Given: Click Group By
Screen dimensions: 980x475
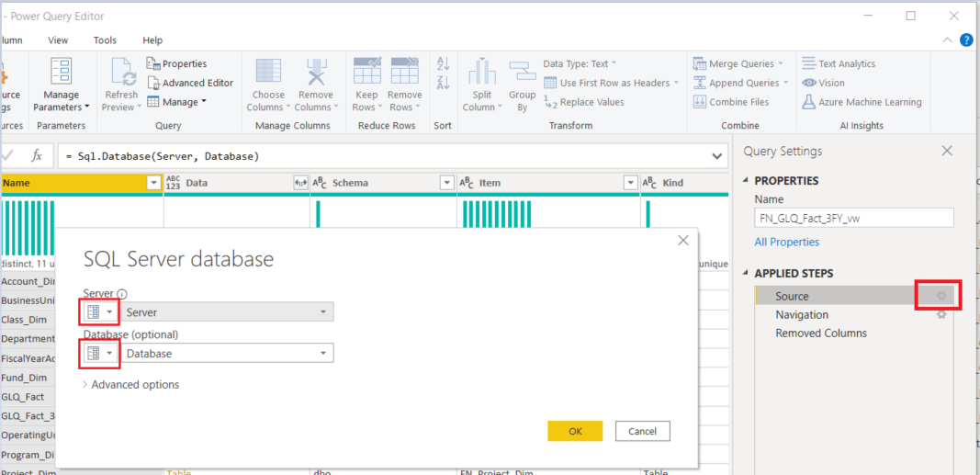Looking at the screenshot, I should [522, 86].
